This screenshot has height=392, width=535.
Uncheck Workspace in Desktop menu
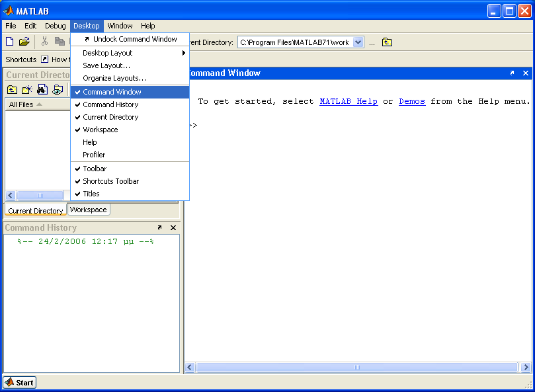130,130
